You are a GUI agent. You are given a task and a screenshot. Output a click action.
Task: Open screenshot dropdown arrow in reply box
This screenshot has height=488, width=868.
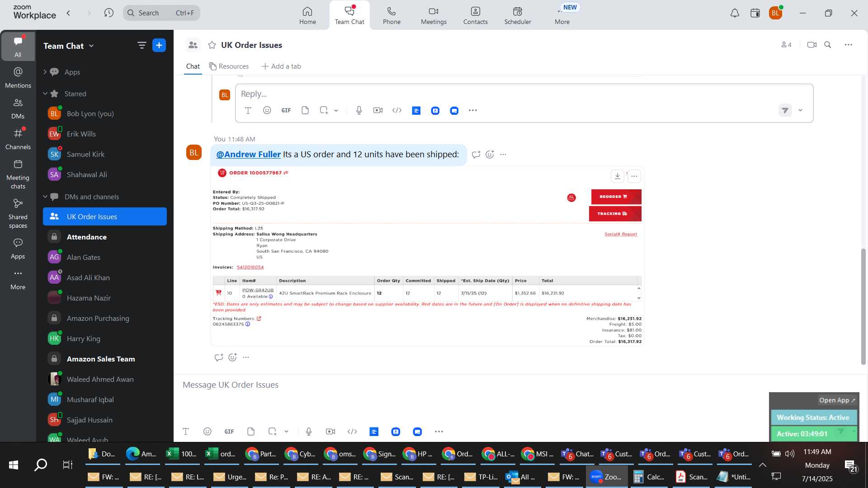336,111
